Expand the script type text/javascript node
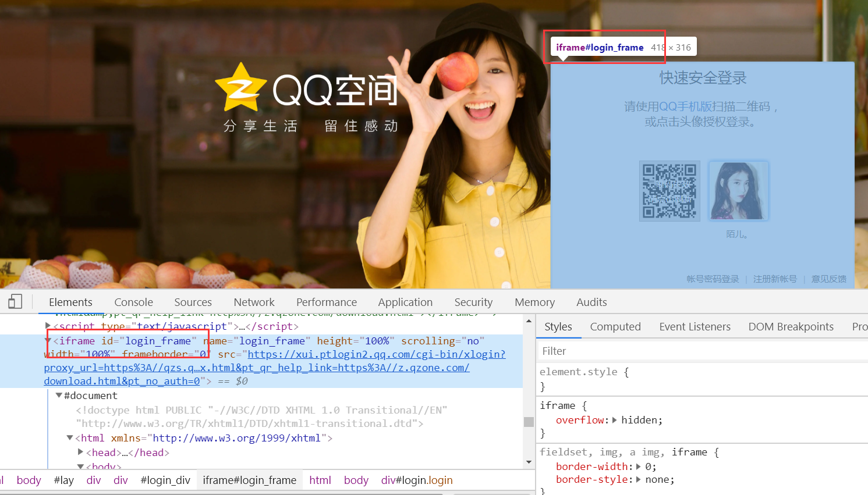 (48, 326)
